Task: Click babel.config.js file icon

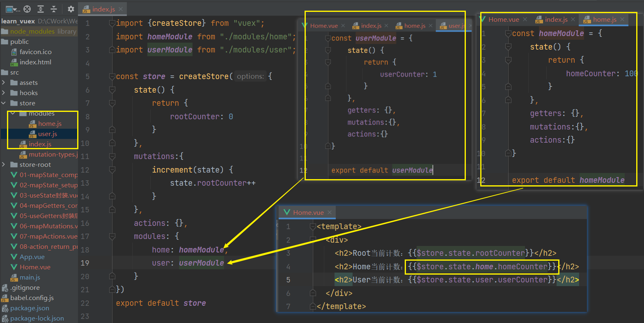Action: tap(5, 298)
